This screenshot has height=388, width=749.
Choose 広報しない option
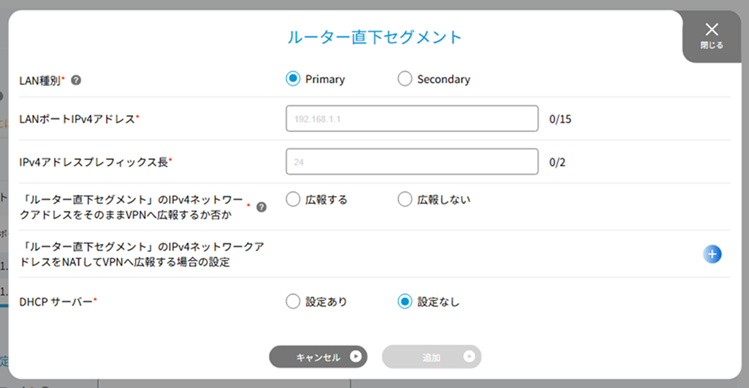coord(405,200)
